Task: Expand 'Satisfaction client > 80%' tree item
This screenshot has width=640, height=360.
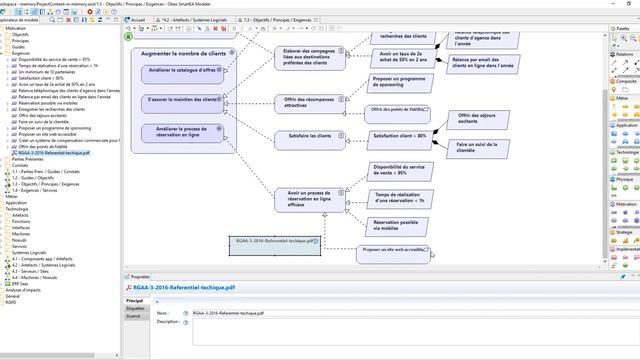Action: (x=8, y=78)
